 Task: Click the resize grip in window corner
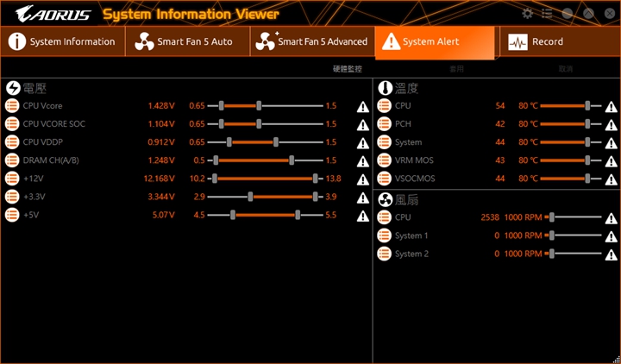click(617, 360)
